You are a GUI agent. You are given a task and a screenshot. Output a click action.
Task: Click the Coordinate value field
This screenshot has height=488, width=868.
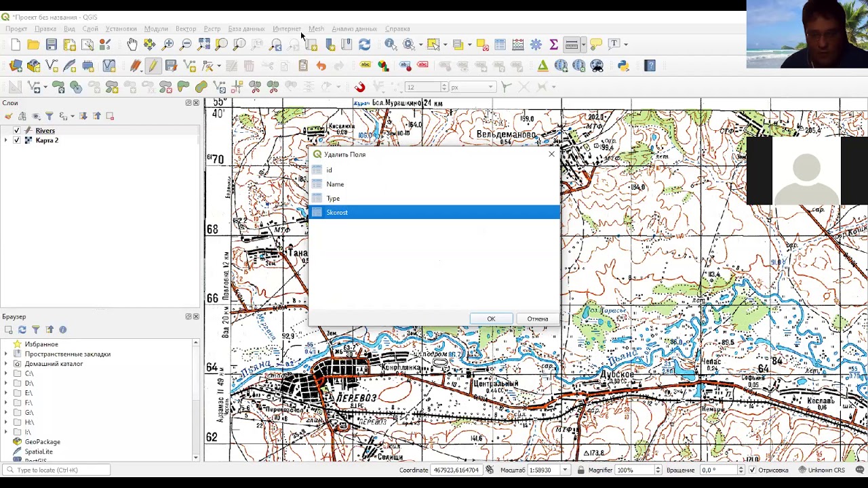click(x=456, y=470)
